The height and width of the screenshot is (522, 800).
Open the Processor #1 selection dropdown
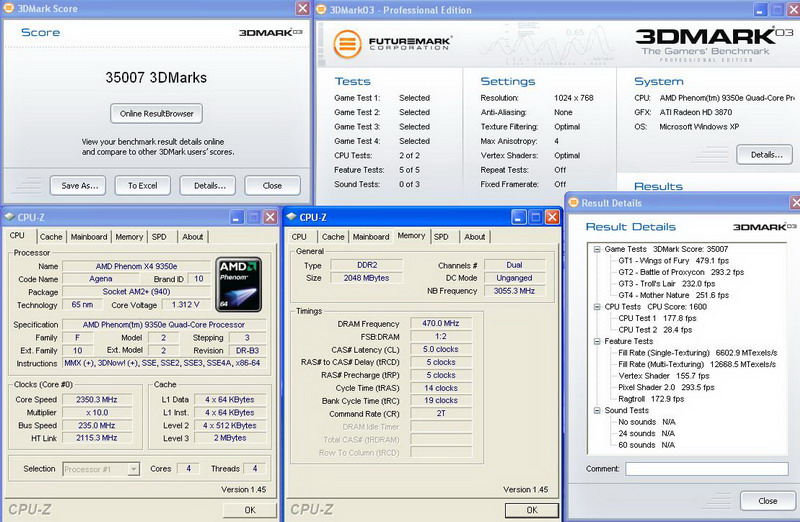click(x=101, y=469)
